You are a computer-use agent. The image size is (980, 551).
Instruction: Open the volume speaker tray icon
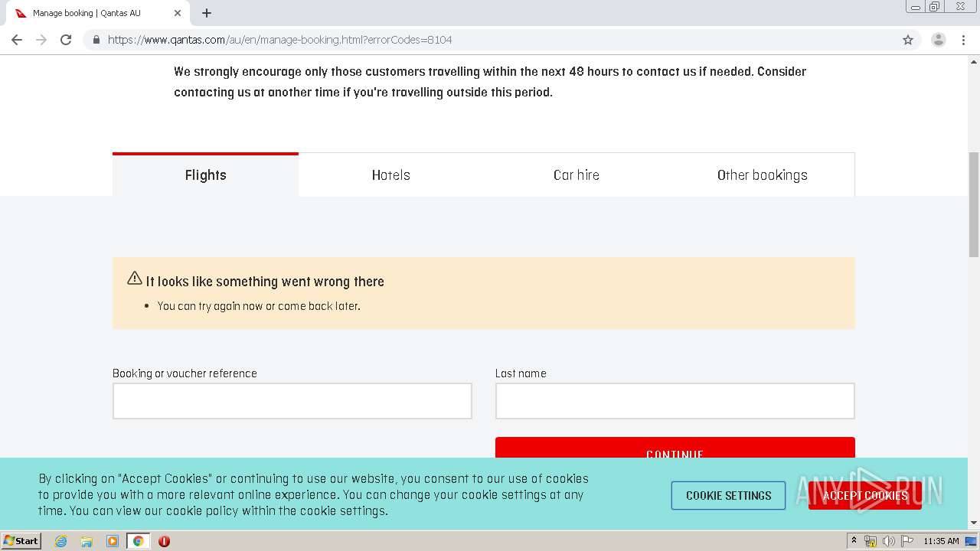tap(888, 541)
